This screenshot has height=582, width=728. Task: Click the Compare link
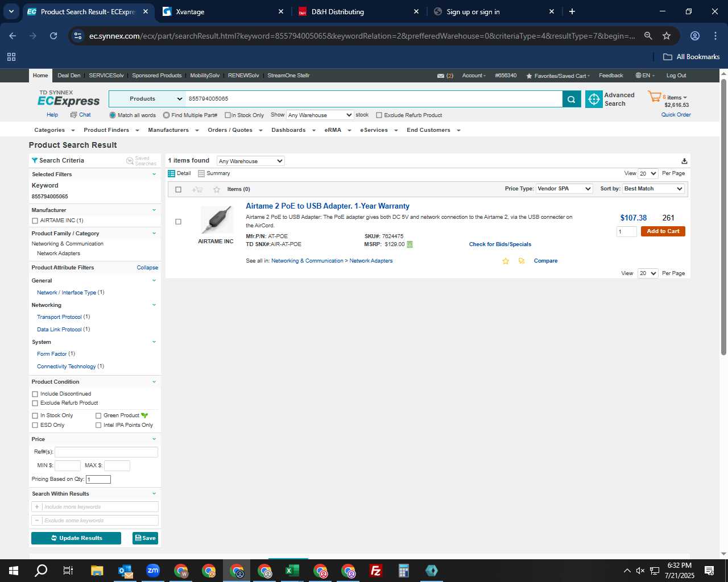tap(545, 261)
